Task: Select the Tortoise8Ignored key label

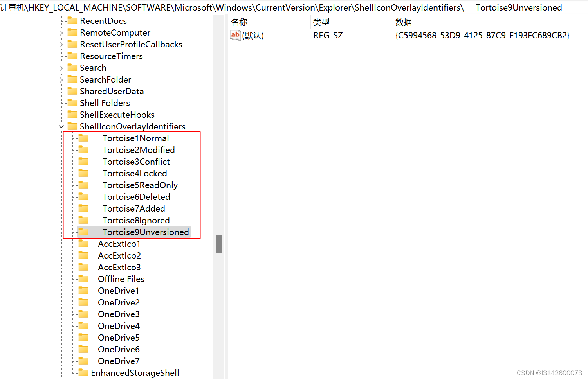Action: pos(136,220)
